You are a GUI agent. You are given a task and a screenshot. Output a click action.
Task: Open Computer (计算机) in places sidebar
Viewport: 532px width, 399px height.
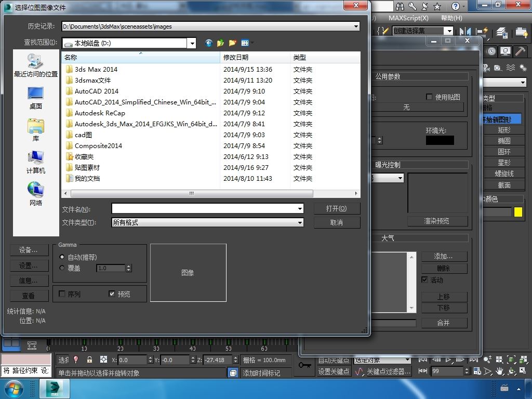click(36, 162)
